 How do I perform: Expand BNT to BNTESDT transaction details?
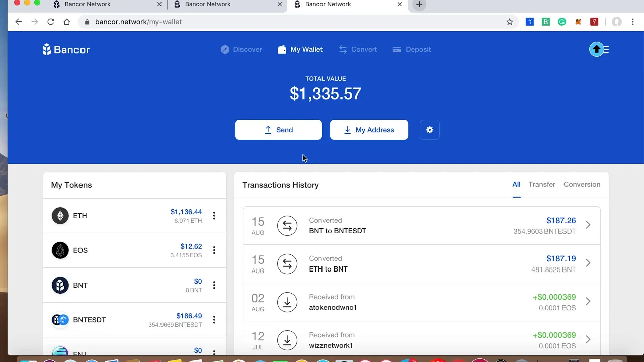click(588, 225)
